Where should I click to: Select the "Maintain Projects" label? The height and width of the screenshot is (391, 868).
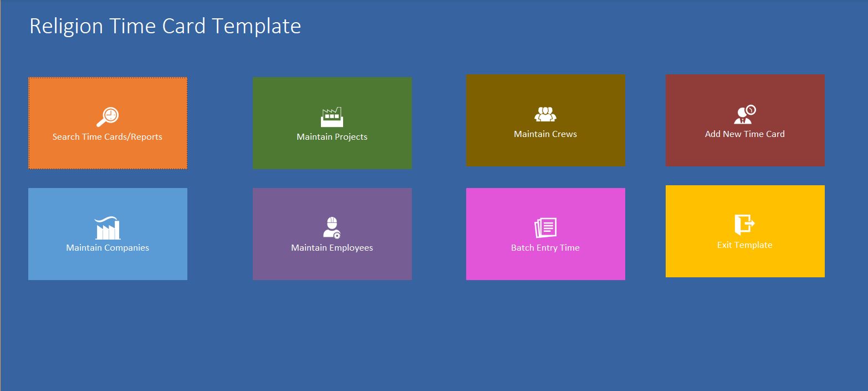(x=332, y=137)
